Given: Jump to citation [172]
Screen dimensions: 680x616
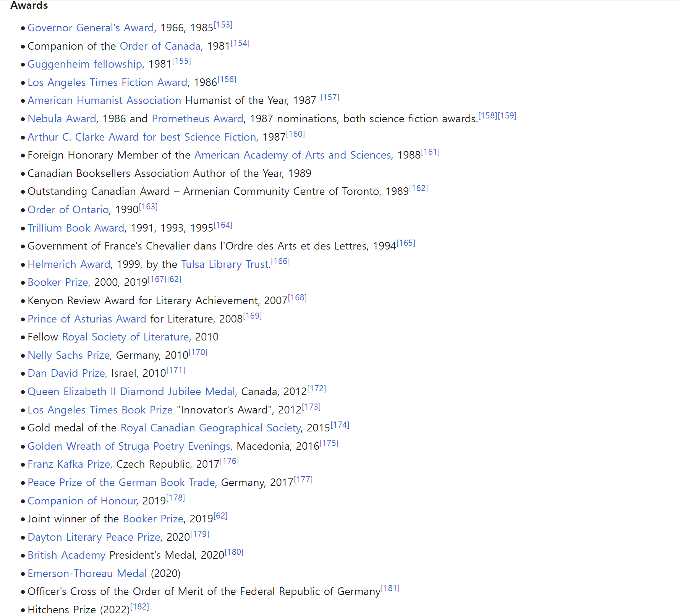Looking at the screenshot, I should pos(317,389).
